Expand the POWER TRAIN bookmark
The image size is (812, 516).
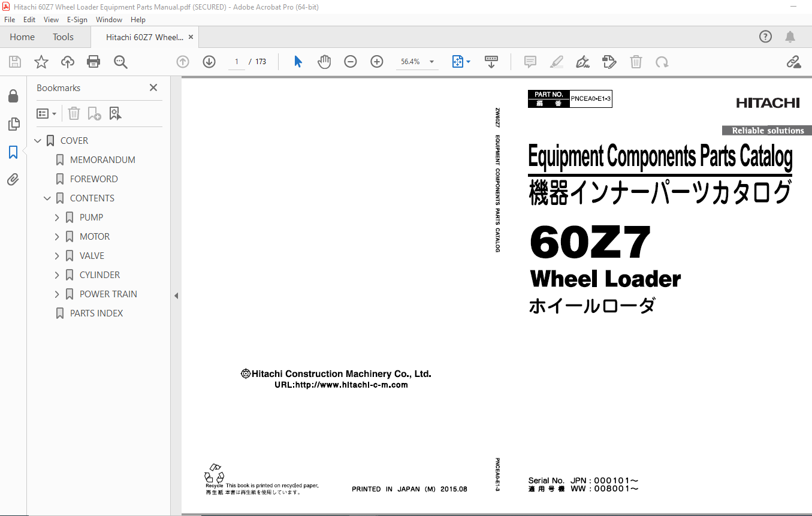[x=57, y=294]
